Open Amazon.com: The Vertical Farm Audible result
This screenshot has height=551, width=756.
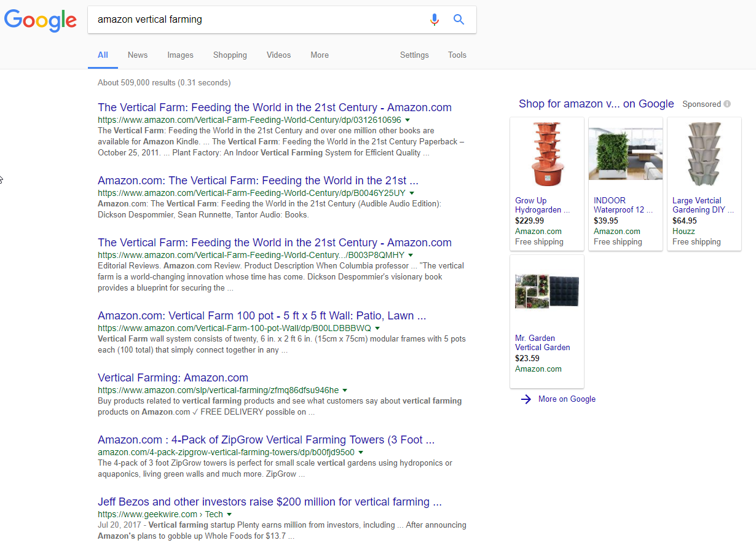pyautogui.click(x=258, y=181)
